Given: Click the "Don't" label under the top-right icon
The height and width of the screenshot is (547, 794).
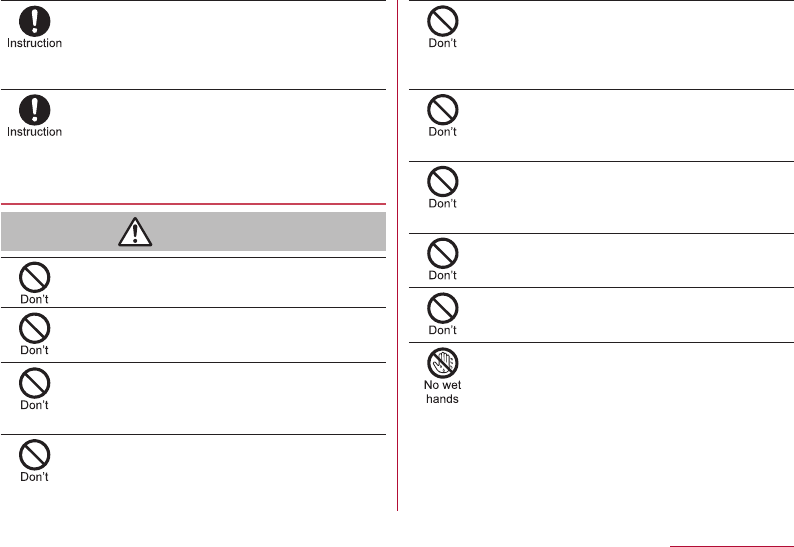Looking at the screenshot, I should [x=443, y=43].
